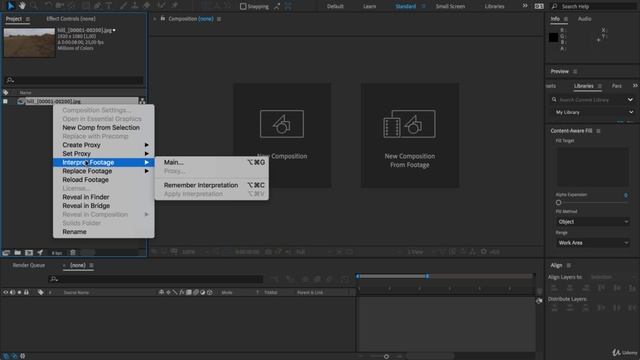Select the Hand tool

pos(22,6)
